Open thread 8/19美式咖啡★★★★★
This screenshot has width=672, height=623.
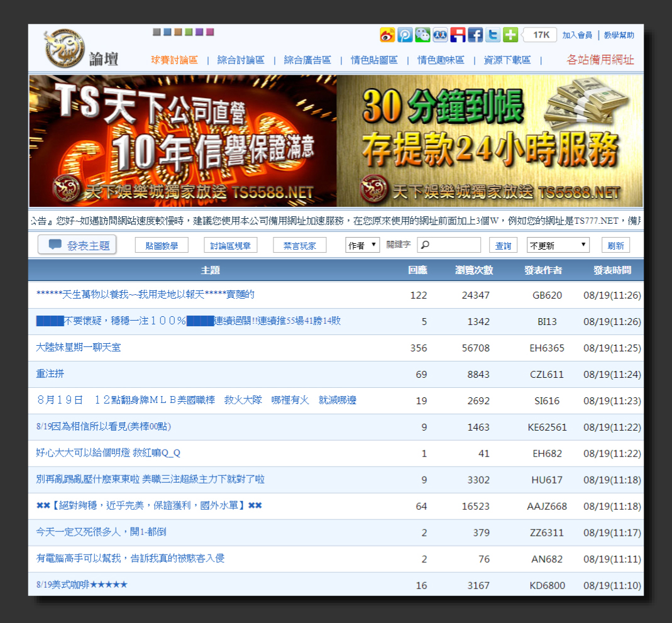point(82,585)
